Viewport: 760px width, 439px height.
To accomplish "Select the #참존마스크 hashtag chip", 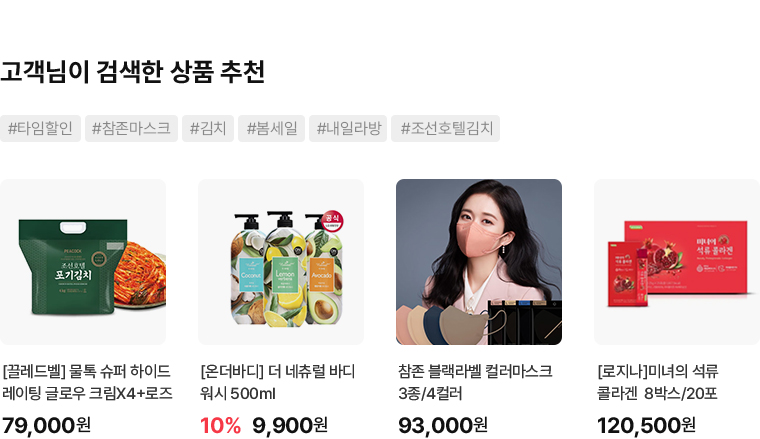I will pos(131,128).
